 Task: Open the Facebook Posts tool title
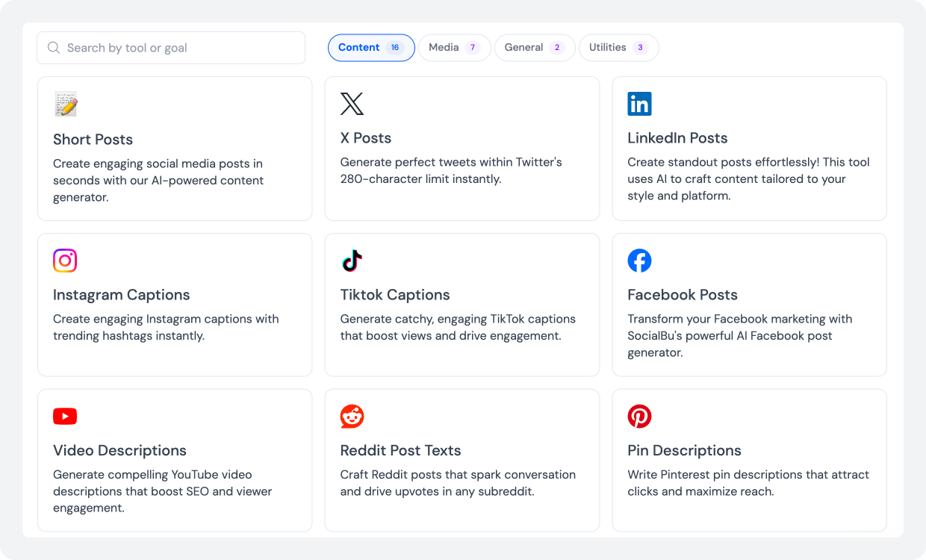[x=683, y=295]
